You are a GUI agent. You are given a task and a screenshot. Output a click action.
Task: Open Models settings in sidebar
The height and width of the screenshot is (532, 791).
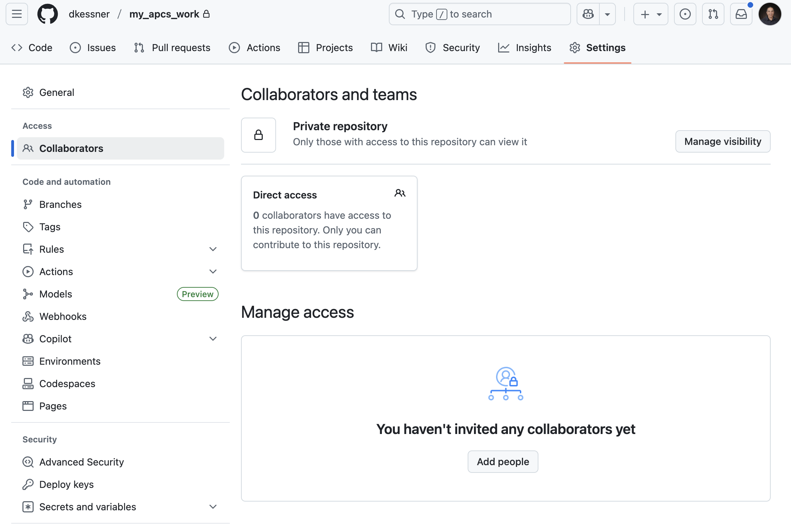pyautogui.click(x=121, y=294)
